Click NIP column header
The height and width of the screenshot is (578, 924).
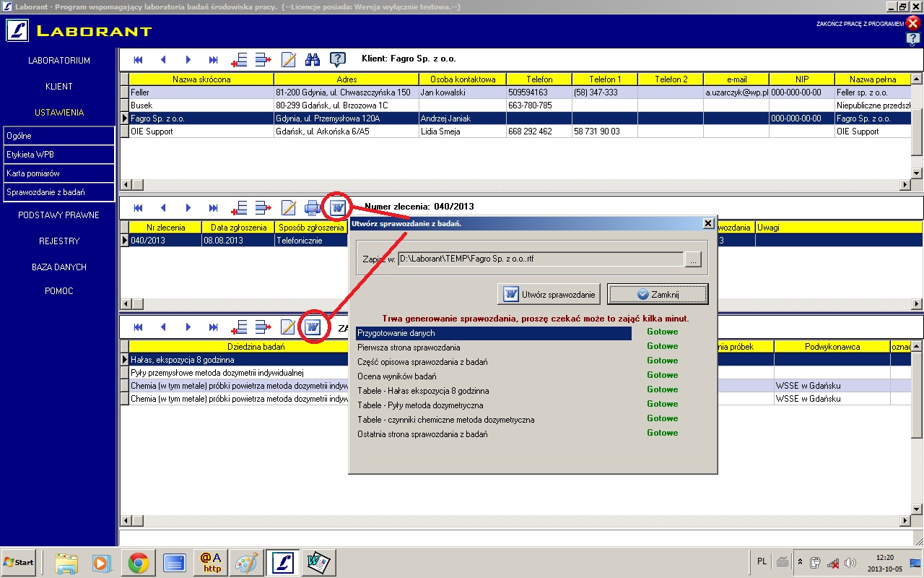[802, 79]
